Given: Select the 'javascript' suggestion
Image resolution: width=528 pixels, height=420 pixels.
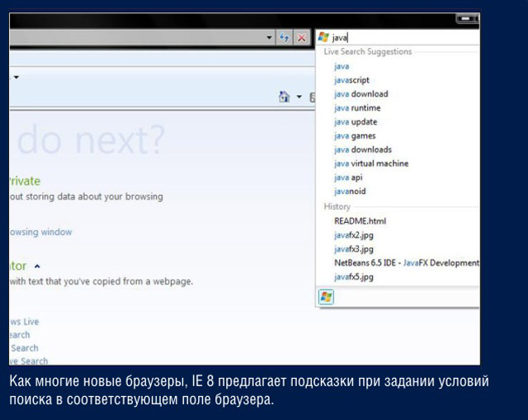Looking at the screenshot, I should click(351, 80).
